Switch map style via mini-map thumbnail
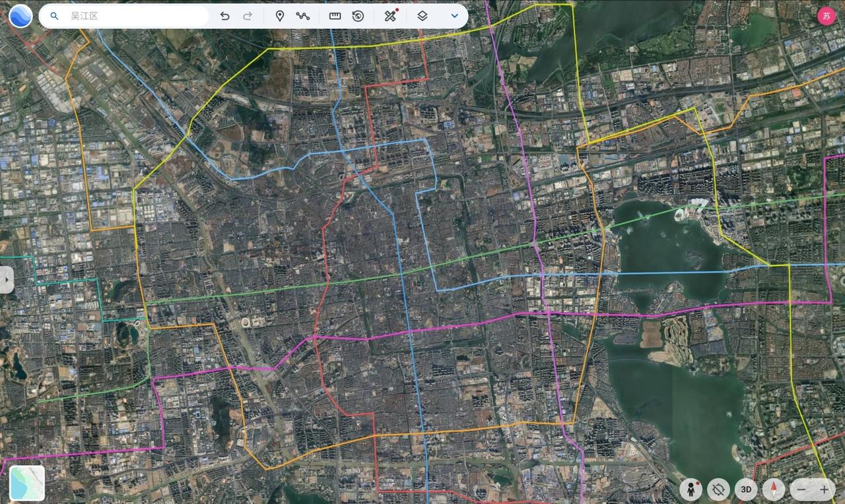Image resolution: width=845 pixels, height=504 pixels. 25,482
